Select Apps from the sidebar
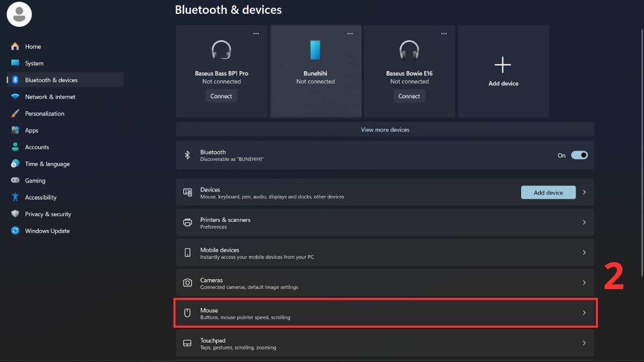This screenshot has height=362, width=644. (31, 130)
